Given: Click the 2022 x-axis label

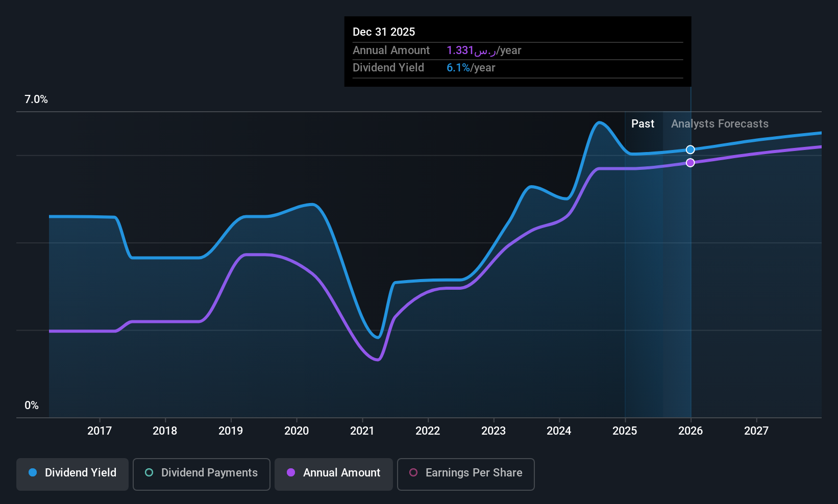Looking at the screenshot, I should (428, 431).
